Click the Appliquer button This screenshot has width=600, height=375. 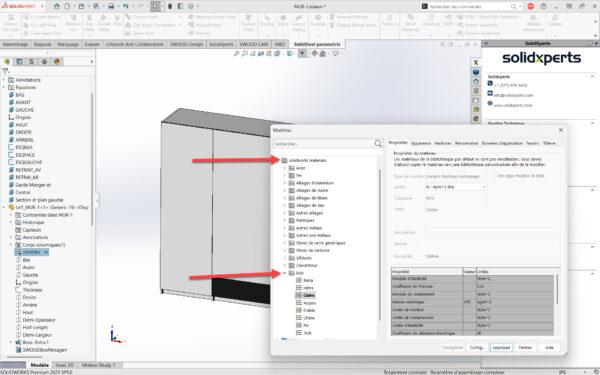[501, 347]
